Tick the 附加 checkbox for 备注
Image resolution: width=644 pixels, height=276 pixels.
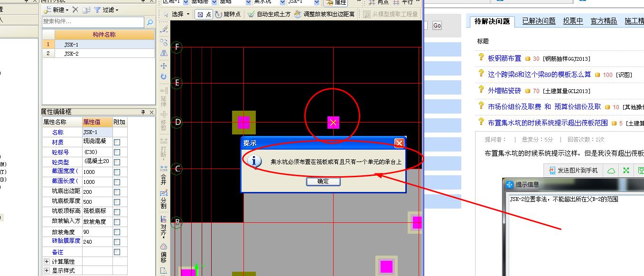(117, 252)
